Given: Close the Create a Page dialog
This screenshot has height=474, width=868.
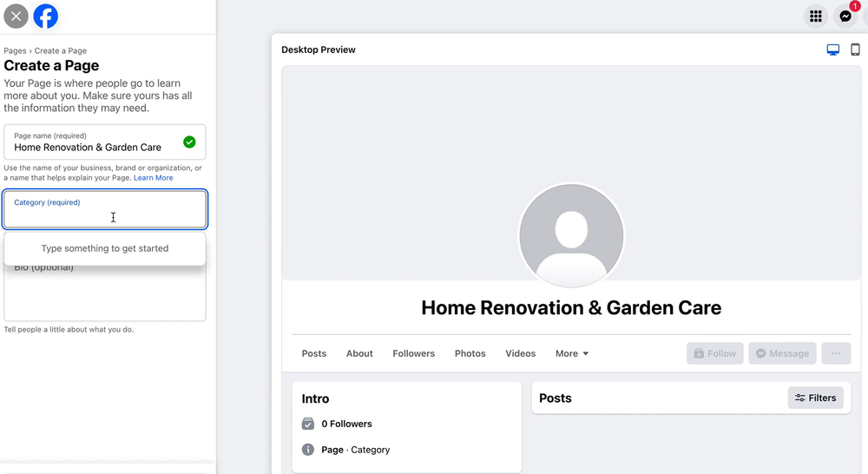Looking at the screenshot, I should [16, 16].
